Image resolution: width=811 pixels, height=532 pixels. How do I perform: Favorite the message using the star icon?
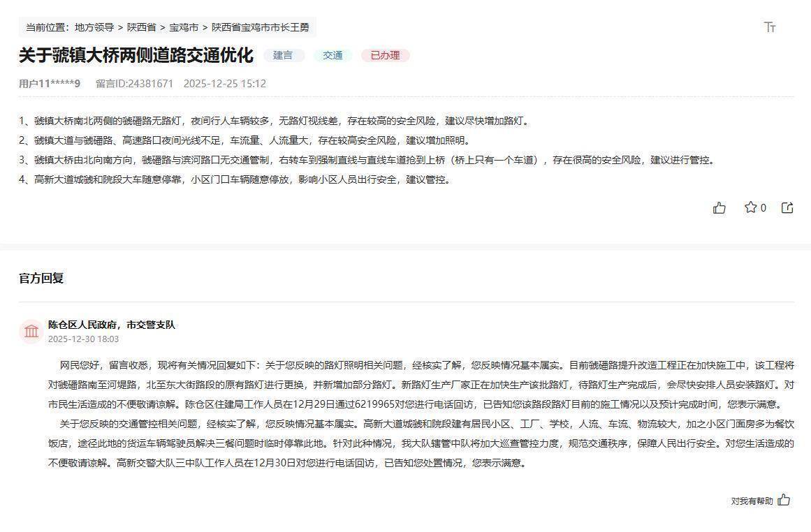pos(751,207)
